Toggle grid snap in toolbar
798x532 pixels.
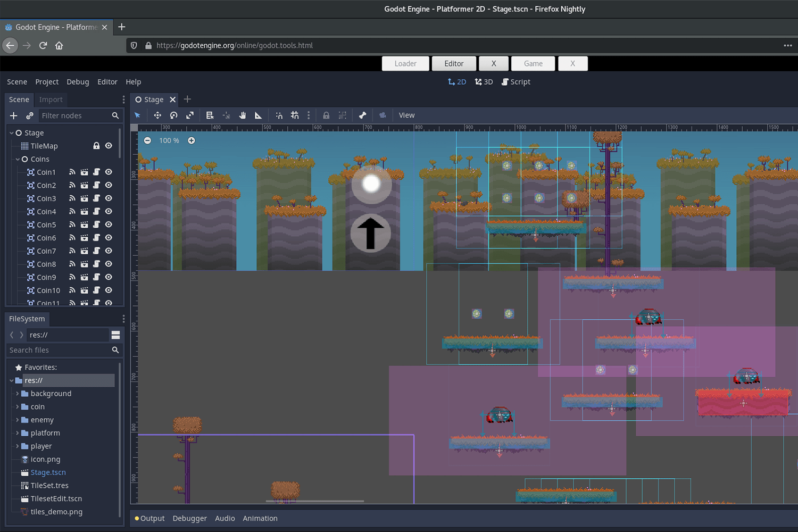295,115
